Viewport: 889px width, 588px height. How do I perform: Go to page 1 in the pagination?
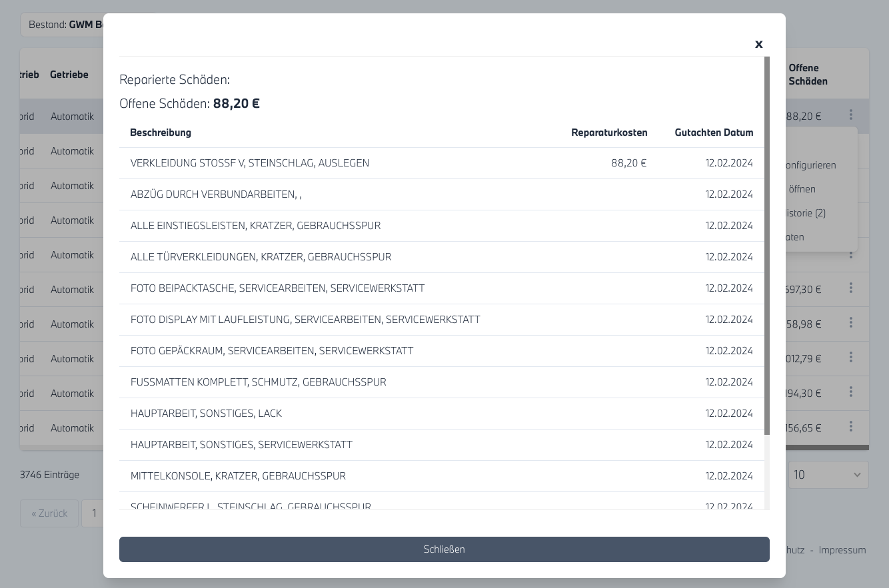pos(94,513)
